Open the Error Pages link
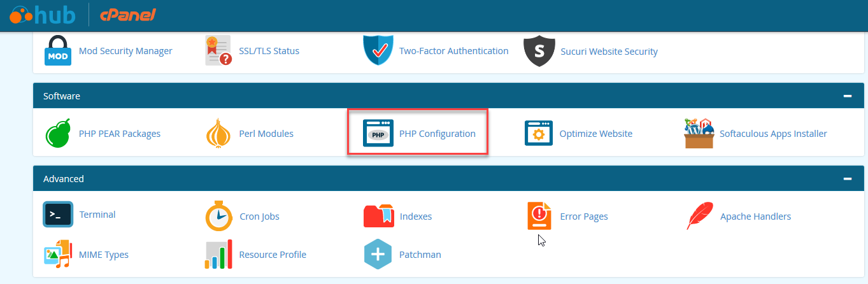This screenshot has height=284, width=868. point(583,217)
